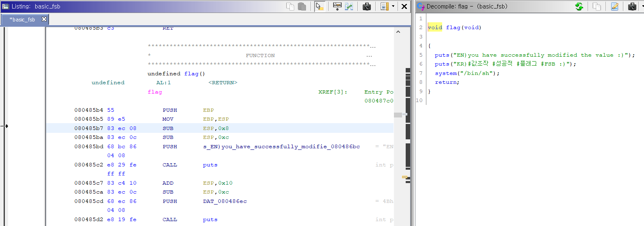Viewport: 644px width, 226px height.
Task: Click 'flag' function name in decompiler
Action: point(453,28)
